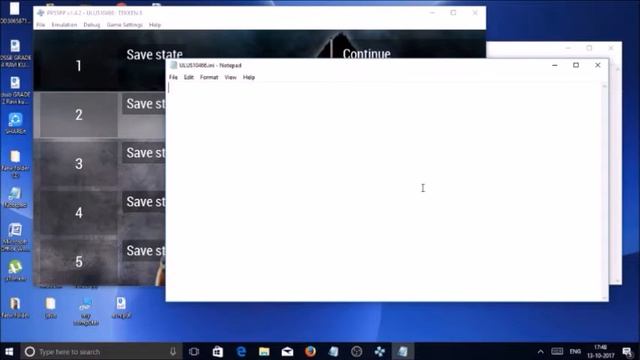Open the Action Center notifications
This screenshot has width=640, height=360.
628,351
